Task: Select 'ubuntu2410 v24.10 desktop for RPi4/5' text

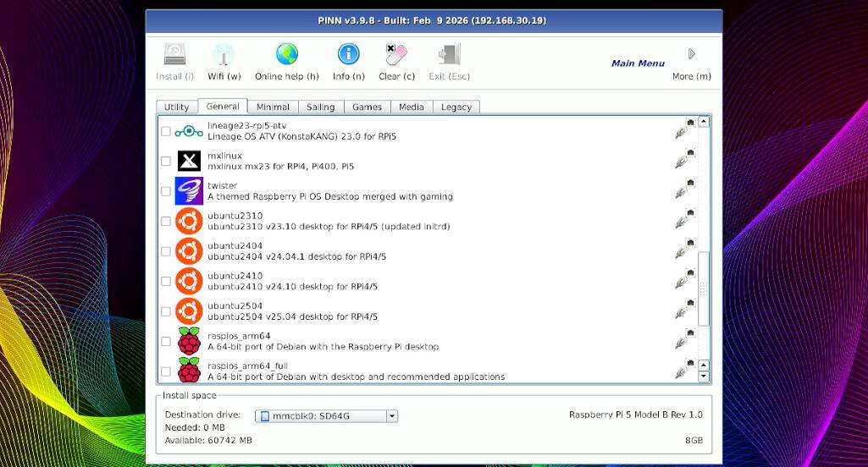Action: tap(292, 287)
